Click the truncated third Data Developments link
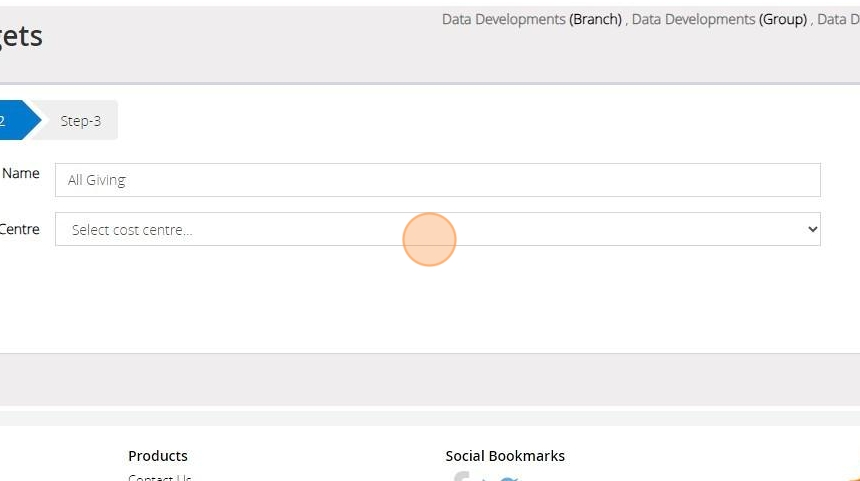 (x=838, y=19)
